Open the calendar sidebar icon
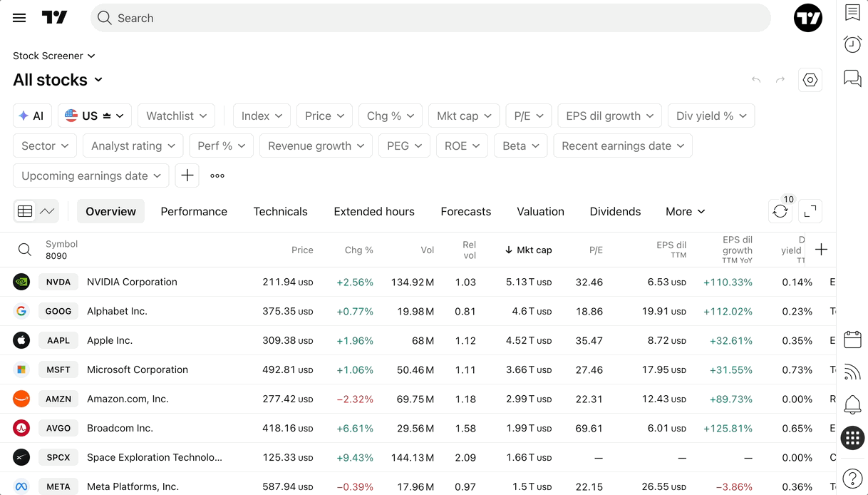This screenshot has width=868, height=495. pos(852,339)
